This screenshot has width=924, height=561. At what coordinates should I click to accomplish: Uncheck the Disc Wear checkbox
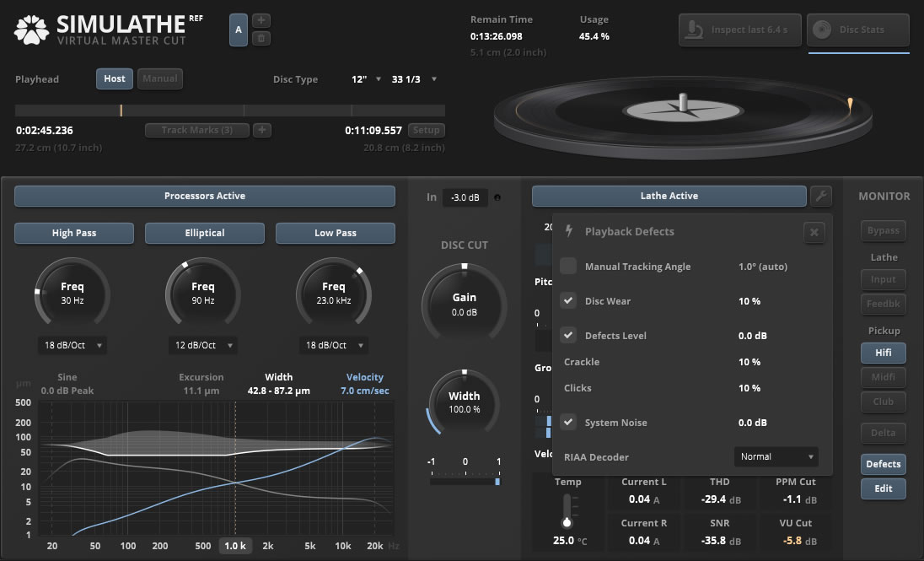pos(568,301)
